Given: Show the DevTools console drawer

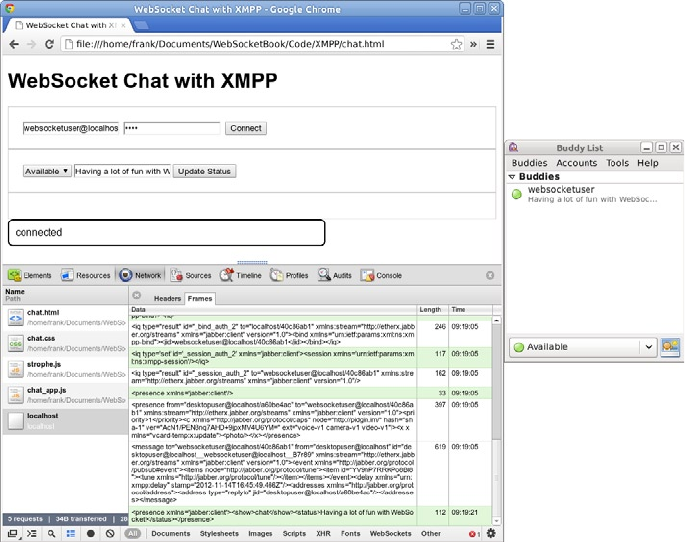Looking at the screenshot, I should click(x=31, y=533).
